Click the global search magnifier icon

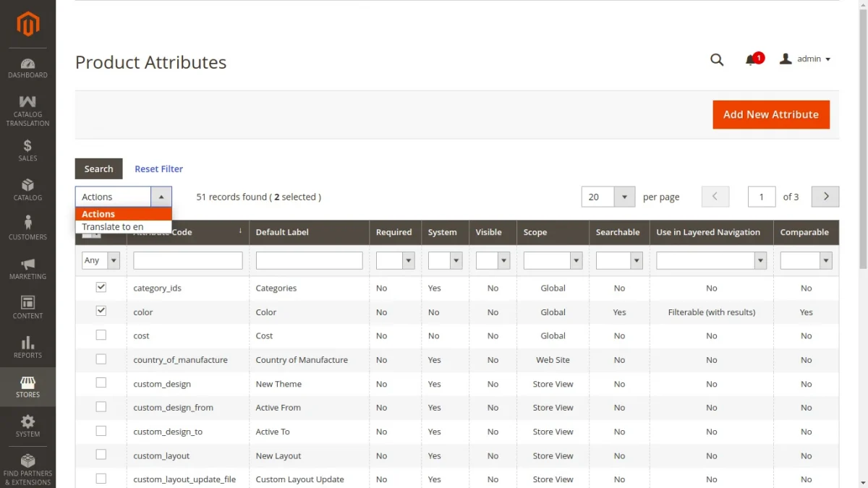pyautogui.click(x=716, y=60)
